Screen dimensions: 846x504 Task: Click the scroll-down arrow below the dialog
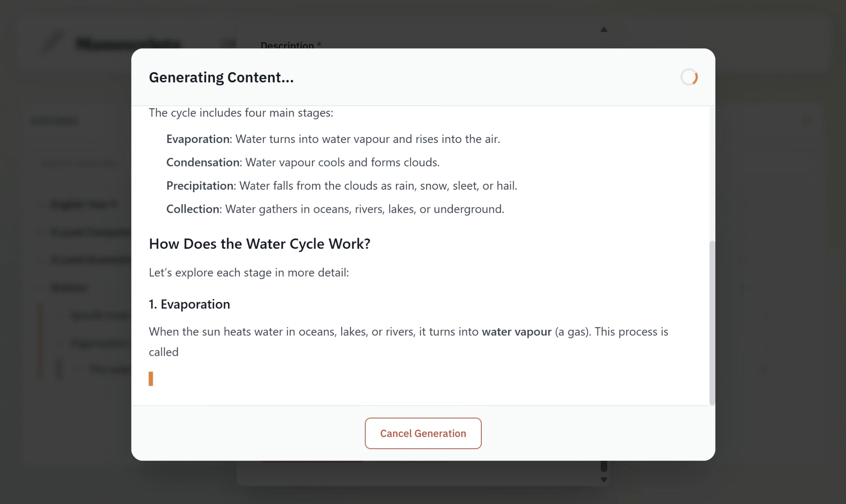tap(604, 480)
